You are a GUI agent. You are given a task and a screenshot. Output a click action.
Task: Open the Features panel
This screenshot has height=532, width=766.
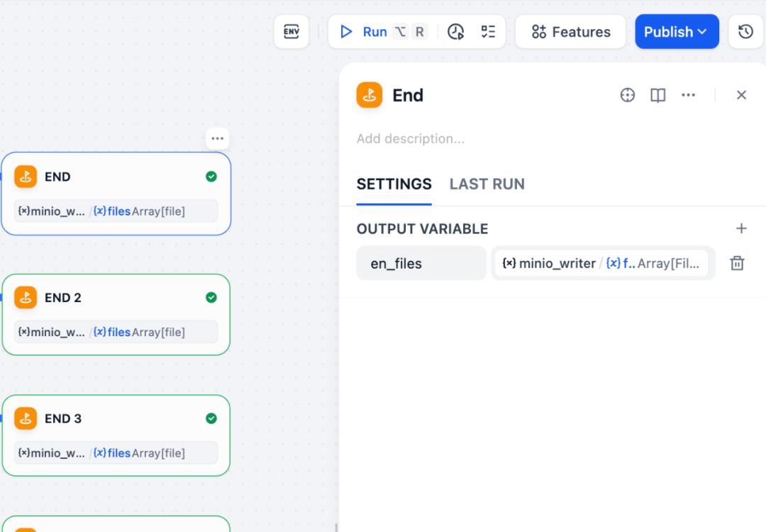[570, 31]
